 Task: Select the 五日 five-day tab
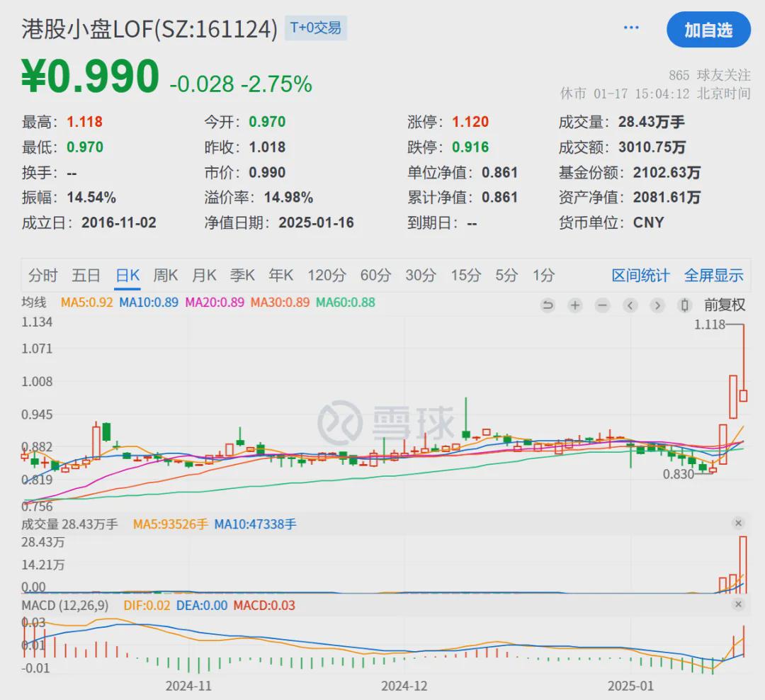tap(86, 276)
